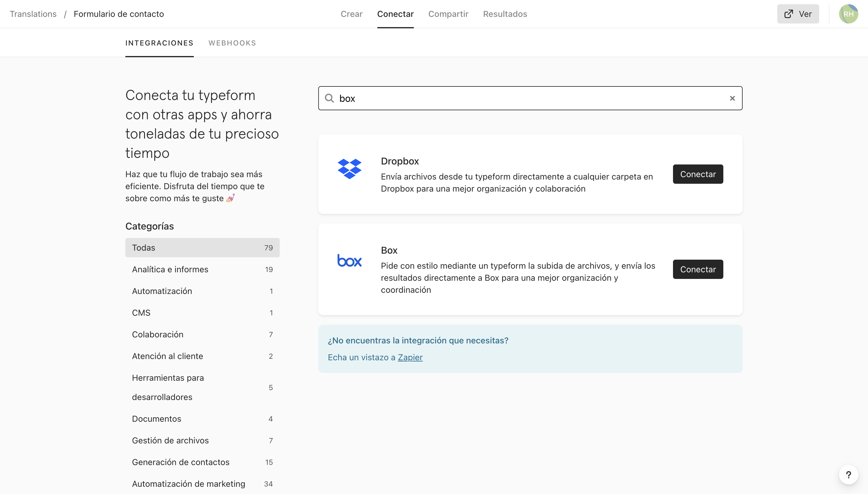Click Formulario de contacto breadcrumb title

[119, 14]
